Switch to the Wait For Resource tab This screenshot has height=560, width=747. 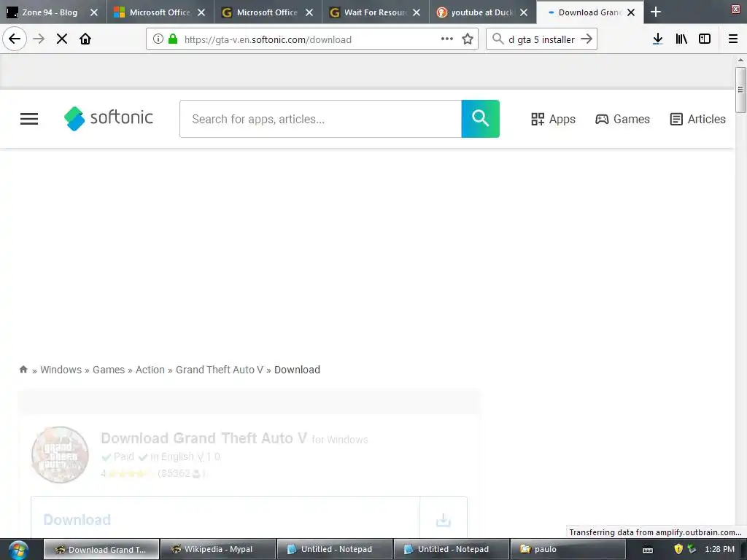click(375, 12)
